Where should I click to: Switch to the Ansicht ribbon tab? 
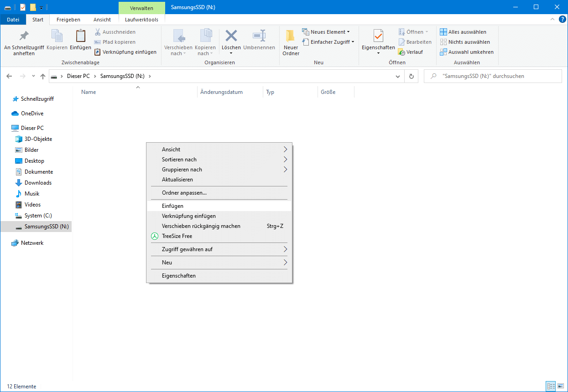(102, 20)
